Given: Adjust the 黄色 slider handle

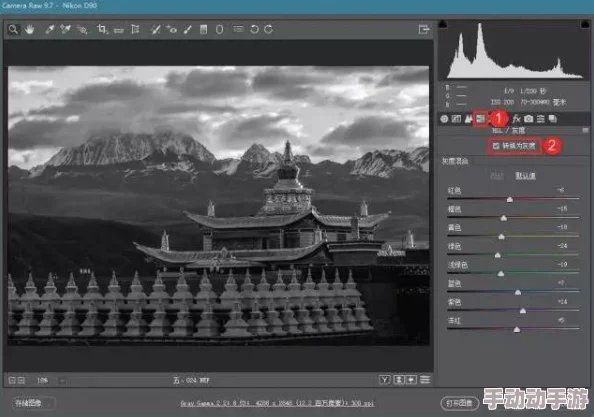Looking at the screenshot, I should 501,236.
